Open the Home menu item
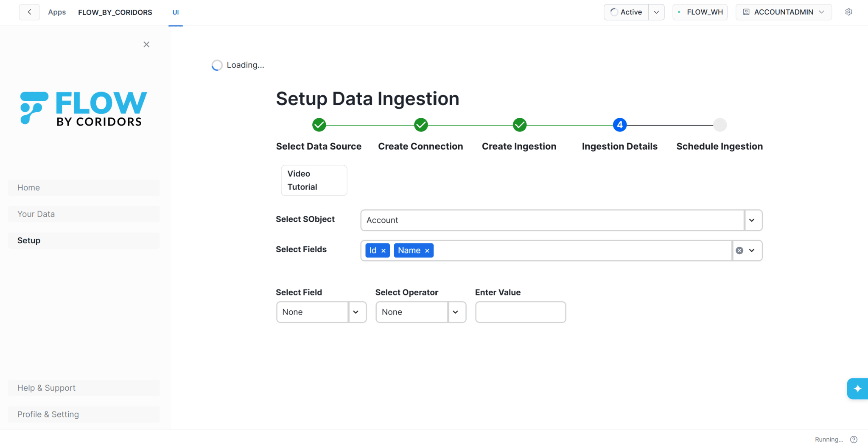This screenshot has width=868, height=448. pos(84,188)
